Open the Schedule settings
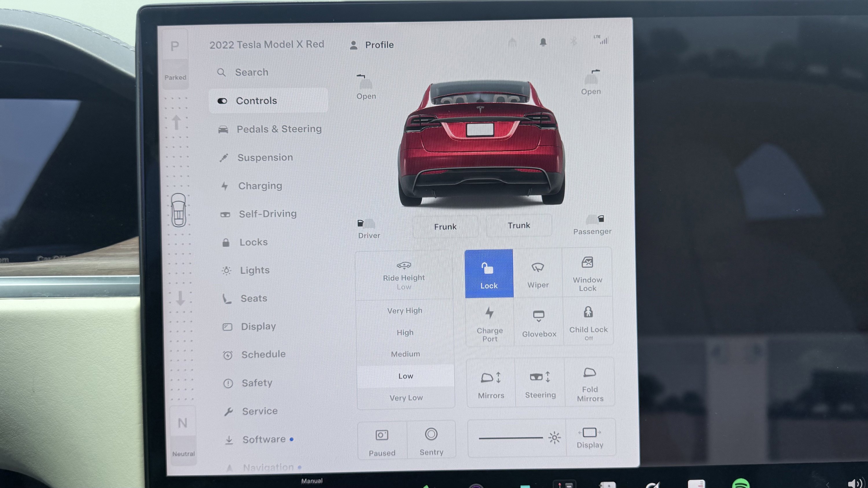Viewport: 868px width, 488px height. coord(254,355)
